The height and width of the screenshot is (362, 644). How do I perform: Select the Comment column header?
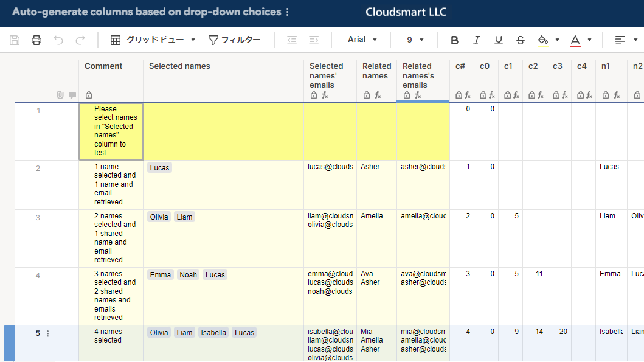(x=103, y=66)
